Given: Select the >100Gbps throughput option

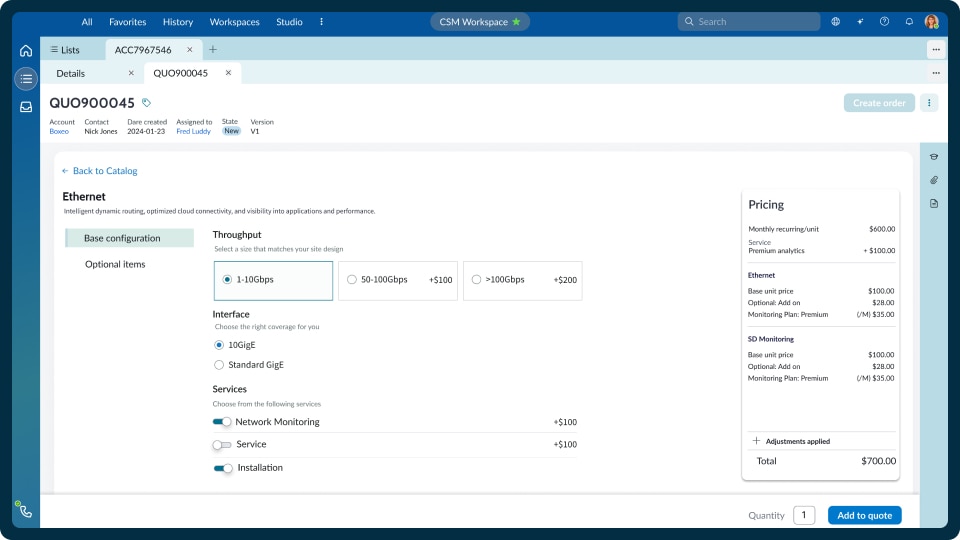Looking at the screenshot, I should (x=523, y=280).
